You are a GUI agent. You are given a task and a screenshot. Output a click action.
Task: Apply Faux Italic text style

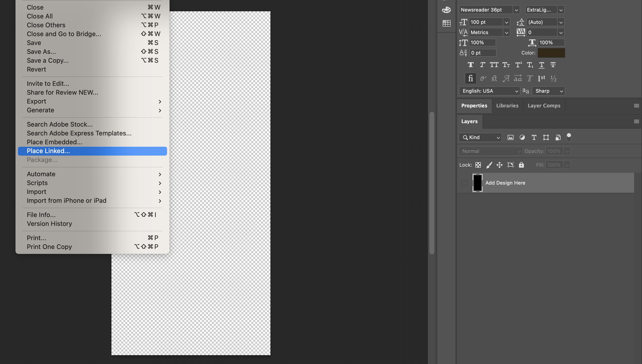(x=482, y=65)
